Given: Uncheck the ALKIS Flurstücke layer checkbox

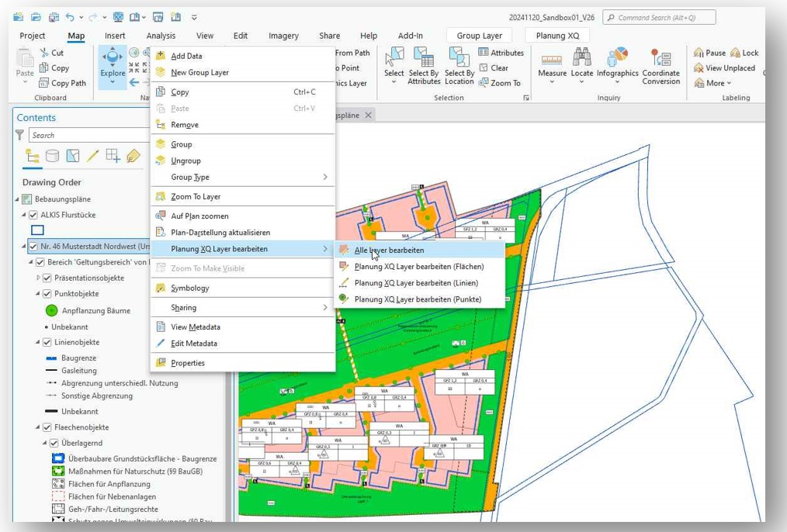Looking at the screenshot, I should pos(33,215).
